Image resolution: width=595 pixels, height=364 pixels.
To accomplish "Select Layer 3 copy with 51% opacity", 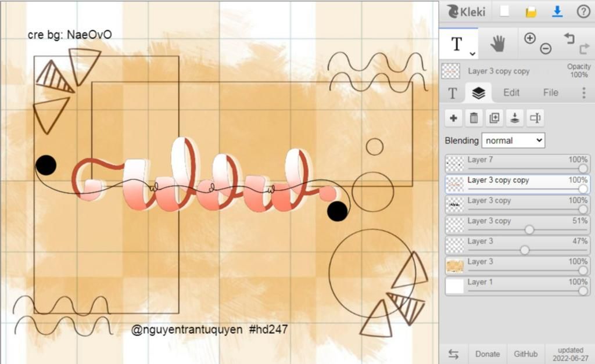I will tap(517, 225).
